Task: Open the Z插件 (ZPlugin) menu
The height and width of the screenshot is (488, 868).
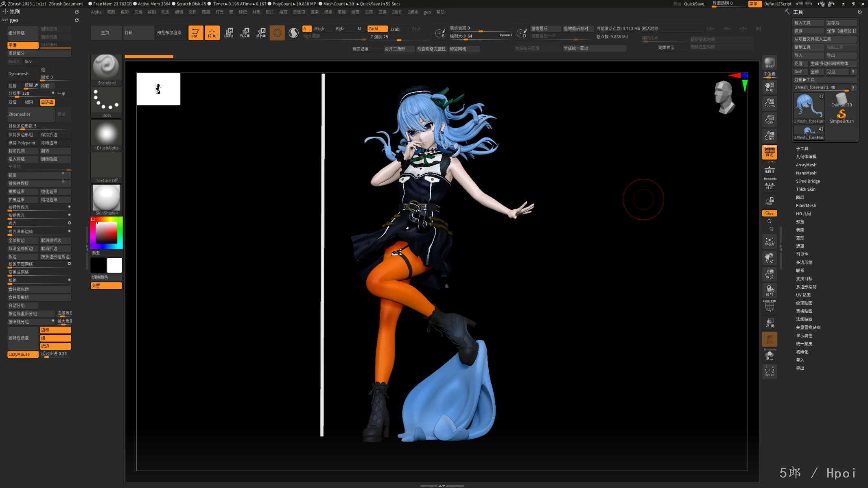Action: coord(397,12)
